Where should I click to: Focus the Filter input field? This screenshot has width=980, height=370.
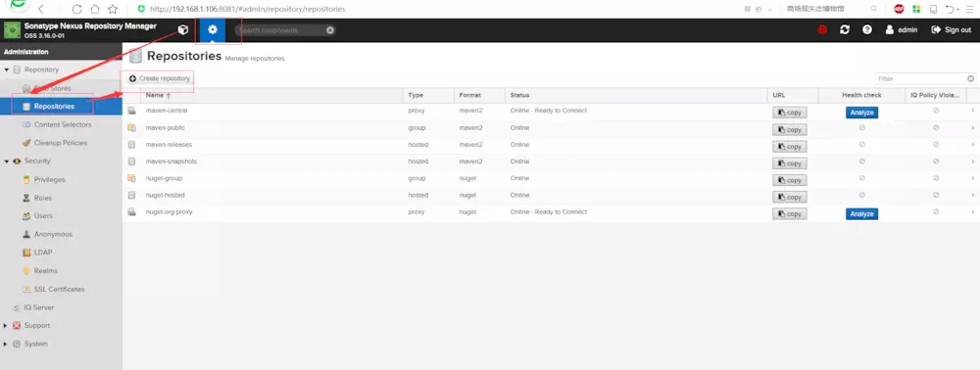(920, 78)
